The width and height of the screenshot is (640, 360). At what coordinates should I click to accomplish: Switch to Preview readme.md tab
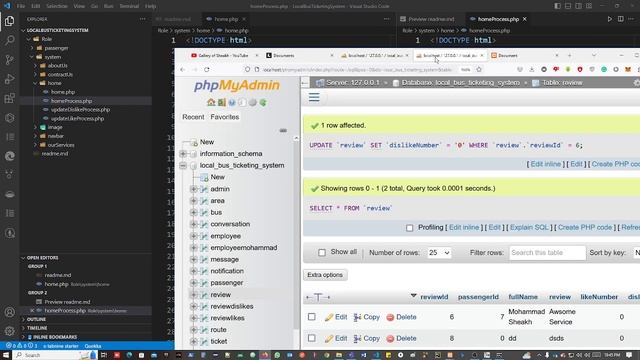click(431, 19)
